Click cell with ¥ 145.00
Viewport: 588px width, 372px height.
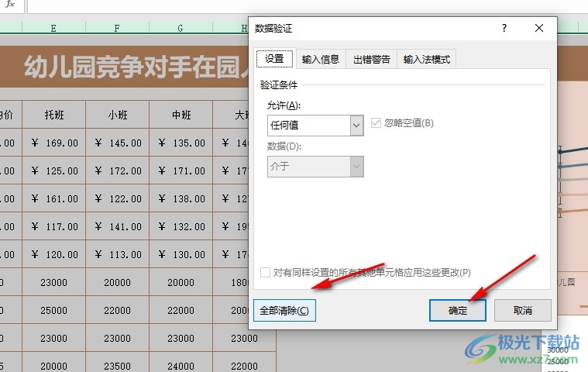pyautogui.click(x=118, y=143)
